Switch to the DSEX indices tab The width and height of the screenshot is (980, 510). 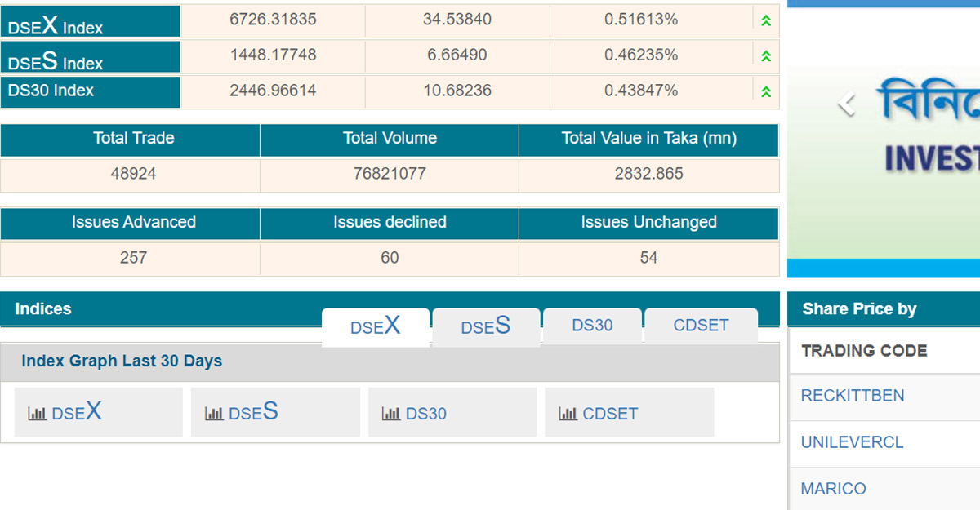point(376,326)
